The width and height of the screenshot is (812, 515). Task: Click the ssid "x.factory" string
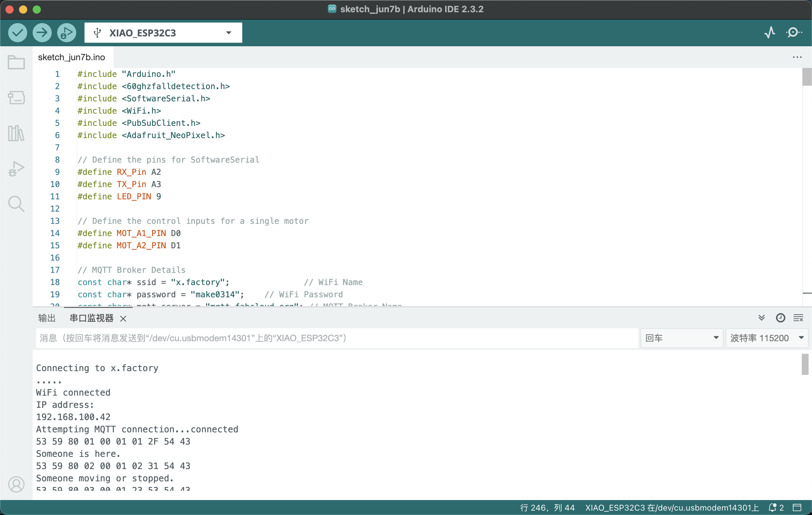click(x=198, y=282)
